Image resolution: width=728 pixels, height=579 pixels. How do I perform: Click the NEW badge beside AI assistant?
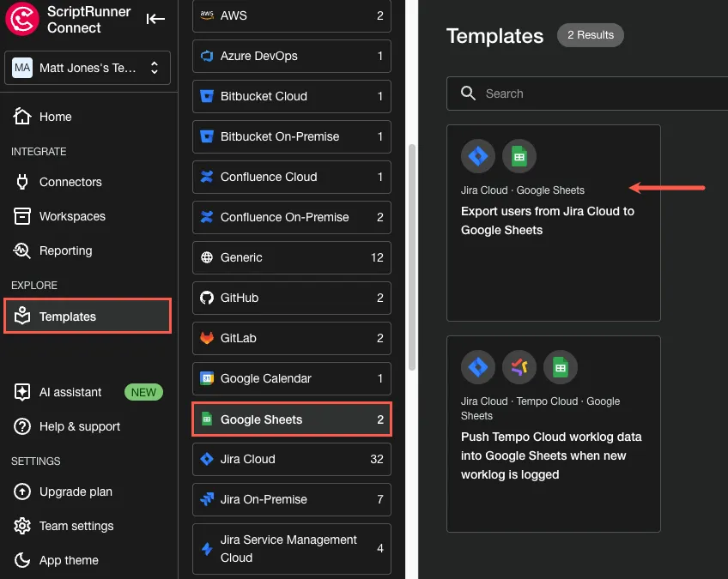(143, 393)
